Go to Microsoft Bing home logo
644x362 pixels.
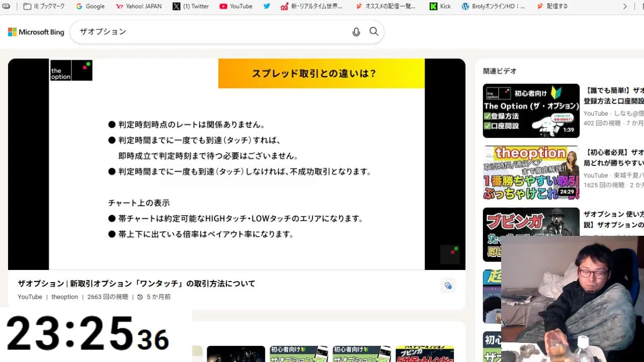tap(36, 32)
